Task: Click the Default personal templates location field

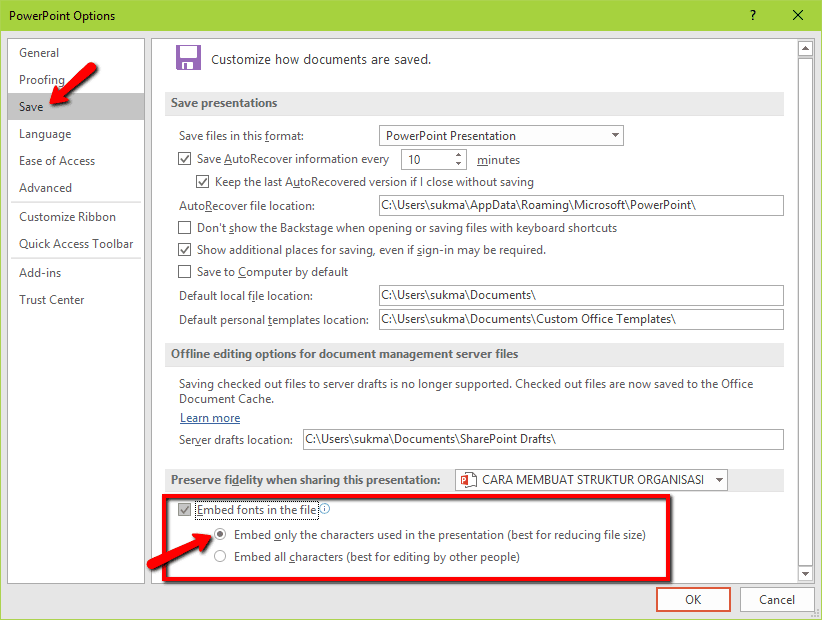Action: pyautogui.click(x=581, y=319)
